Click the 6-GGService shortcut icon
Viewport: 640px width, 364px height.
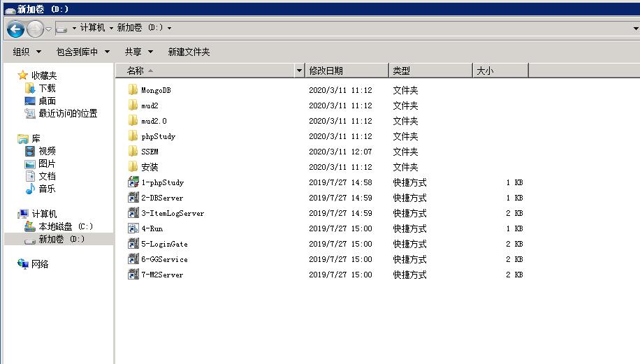(x=133, y=259)
